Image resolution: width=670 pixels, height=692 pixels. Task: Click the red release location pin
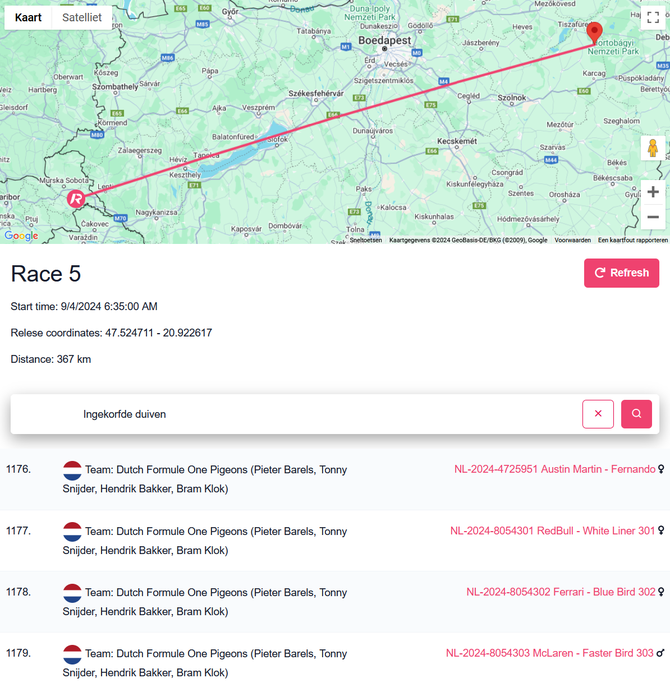[x=595, y=33]
